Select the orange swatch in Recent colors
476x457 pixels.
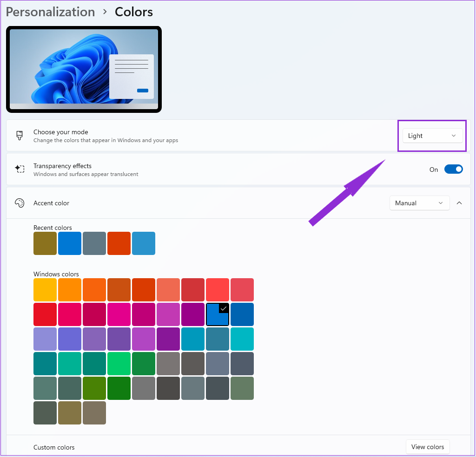pyautogui.click(x=119, y=243)
